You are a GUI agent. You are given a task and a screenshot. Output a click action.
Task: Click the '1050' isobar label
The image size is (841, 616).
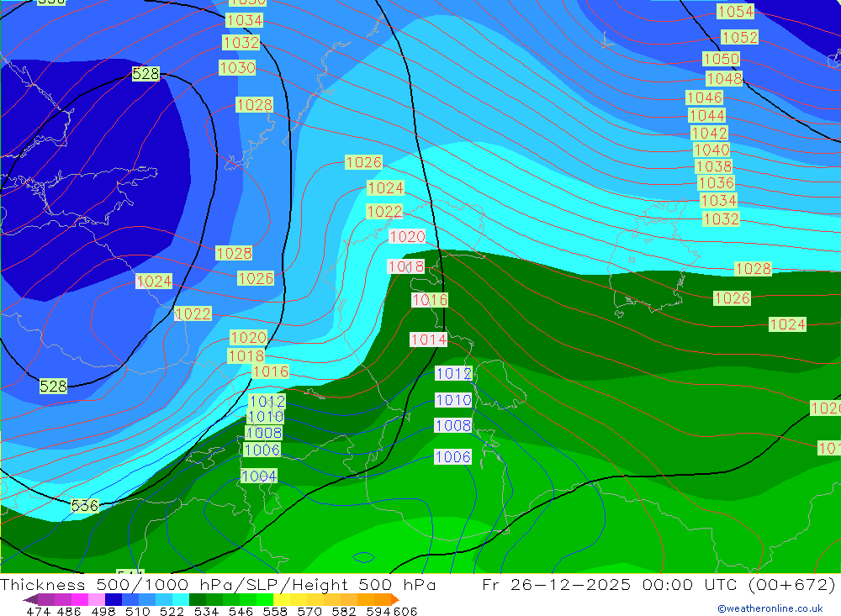pyautogui.click(x=722, y=59)
